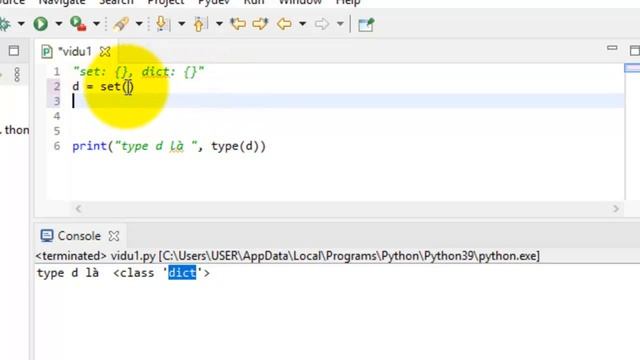Image resolution: width=640 pixels, height=360 pixels.
Task: Click the Last Edit Location icon
Action: (x=238, y=24)
